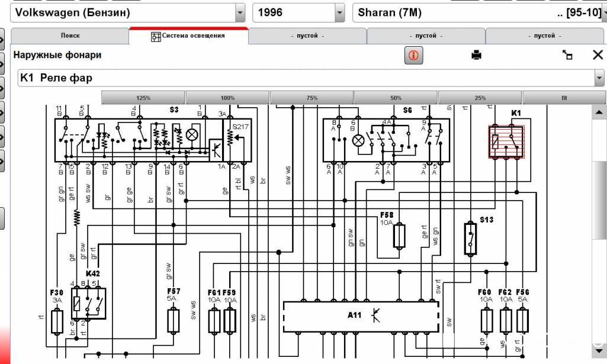The height and width of the screenshot is (364, 607).
Task: Switch to the Поиск tab
Action: 70,36
